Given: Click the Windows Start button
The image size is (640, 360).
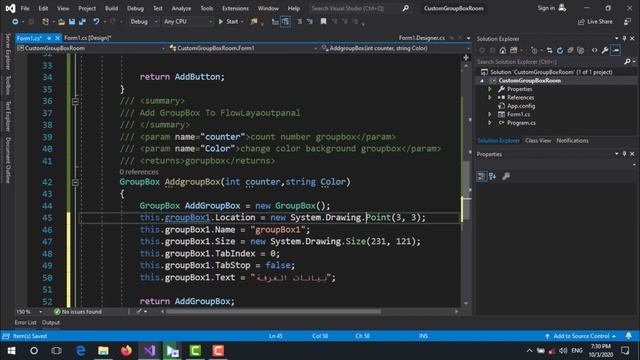Looking at the screenshot, I should click(11, 351).
